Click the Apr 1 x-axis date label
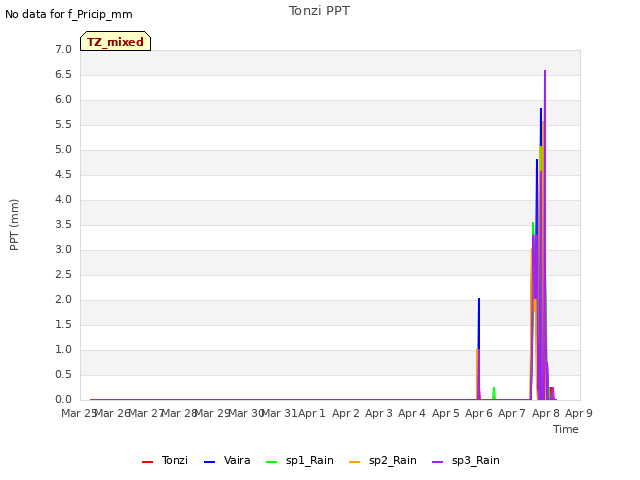640x480 pixels. click(x=312, y=413)
